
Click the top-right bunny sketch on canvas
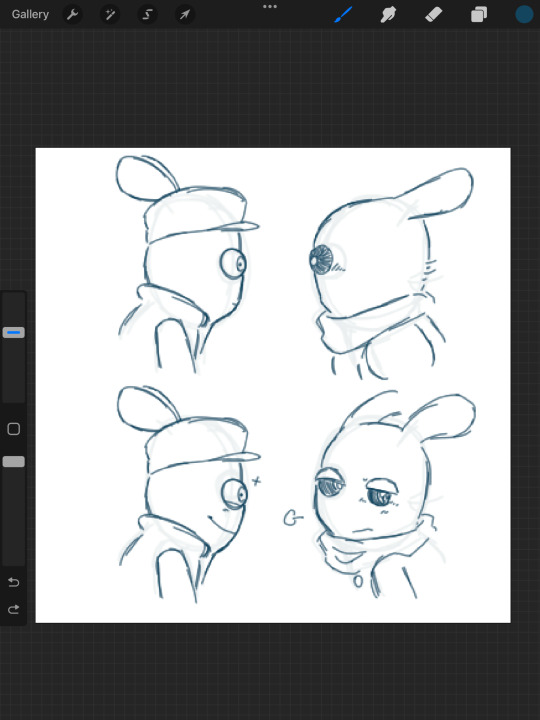390,273
